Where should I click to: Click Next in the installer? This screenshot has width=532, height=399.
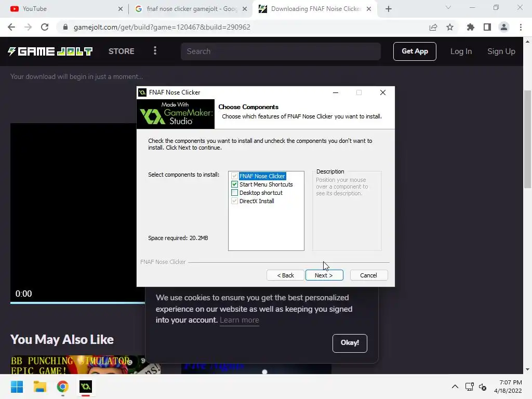[x=324, y=275]
